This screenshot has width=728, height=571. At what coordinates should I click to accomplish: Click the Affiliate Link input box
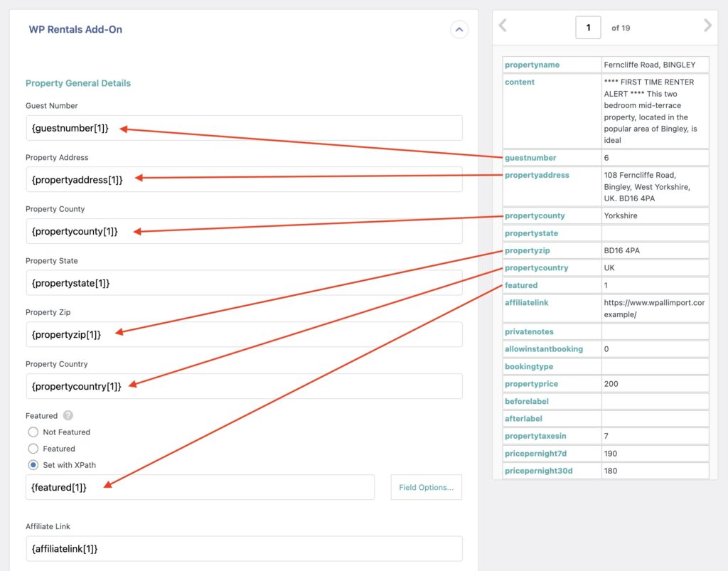[245, 548]
